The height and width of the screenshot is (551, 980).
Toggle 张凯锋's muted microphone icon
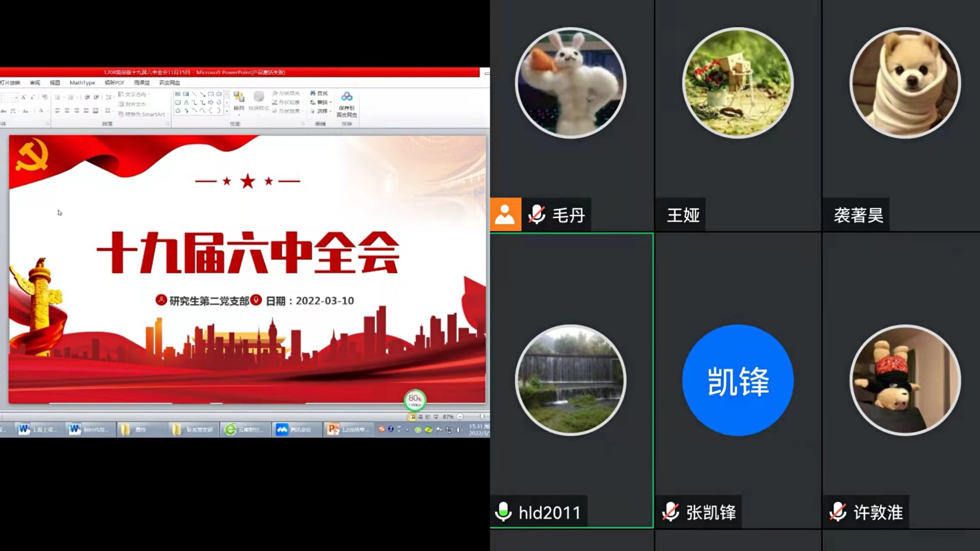[x=671, y=512]
